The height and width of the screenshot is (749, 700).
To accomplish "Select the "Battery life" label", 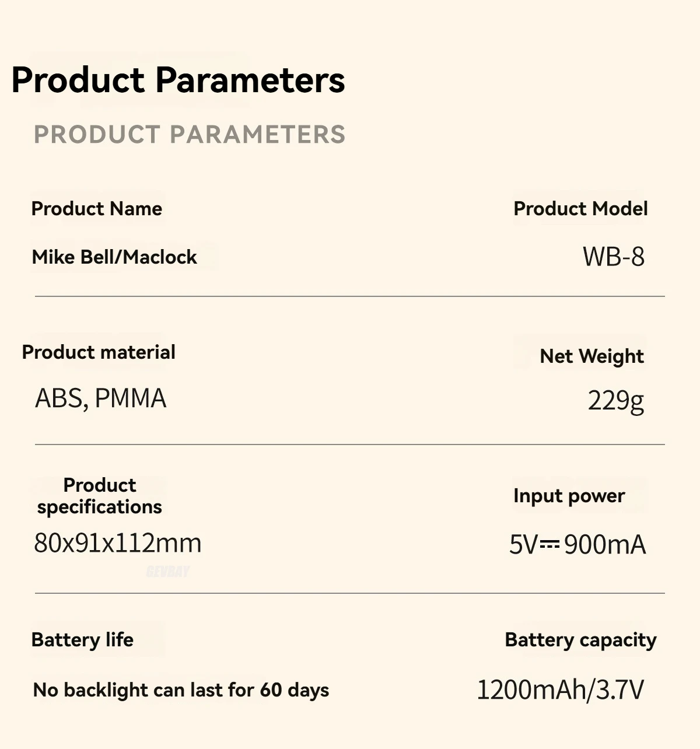I will [x=82, y=640].
